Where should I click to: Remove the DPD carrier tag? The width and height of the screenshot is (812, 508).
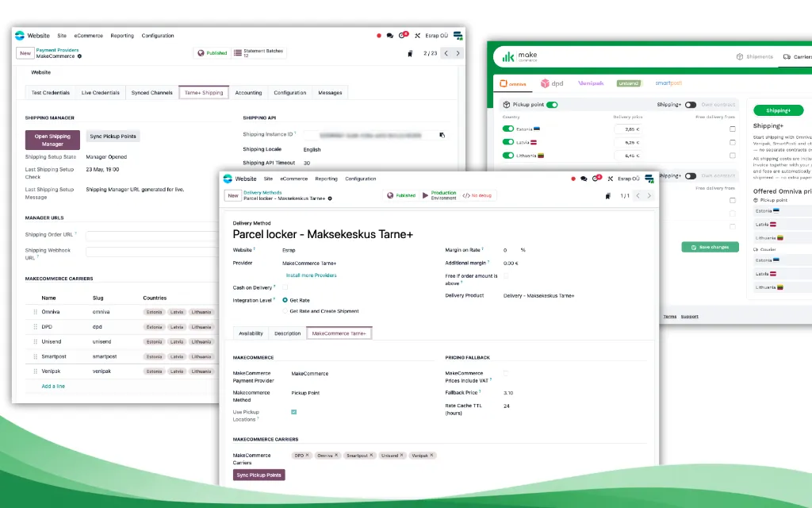pos(307,455)
